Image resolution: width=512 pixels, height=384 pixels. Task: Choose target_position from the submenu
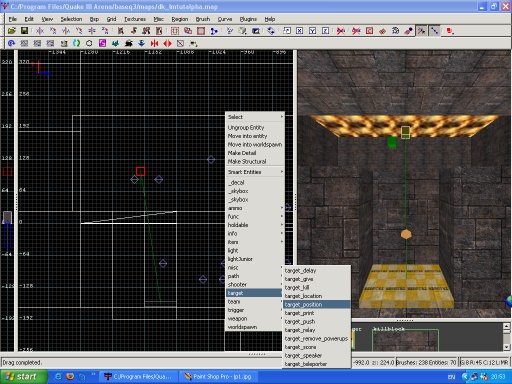point(317,305)
